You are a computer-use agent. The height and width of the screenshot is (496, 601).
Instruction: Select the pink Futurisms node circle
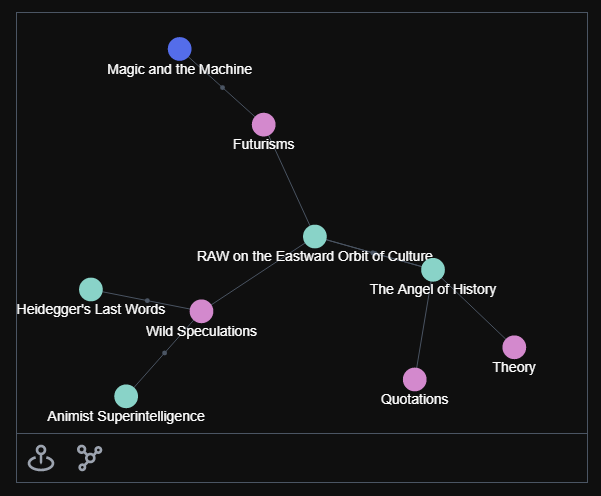[x=264, y=125]
